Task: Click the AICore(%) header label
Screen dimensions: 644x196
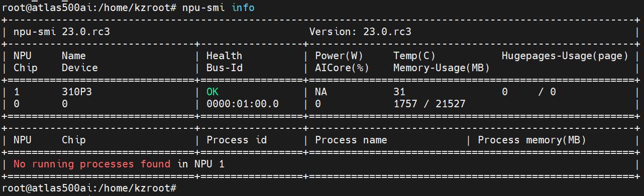Action: 342,68
